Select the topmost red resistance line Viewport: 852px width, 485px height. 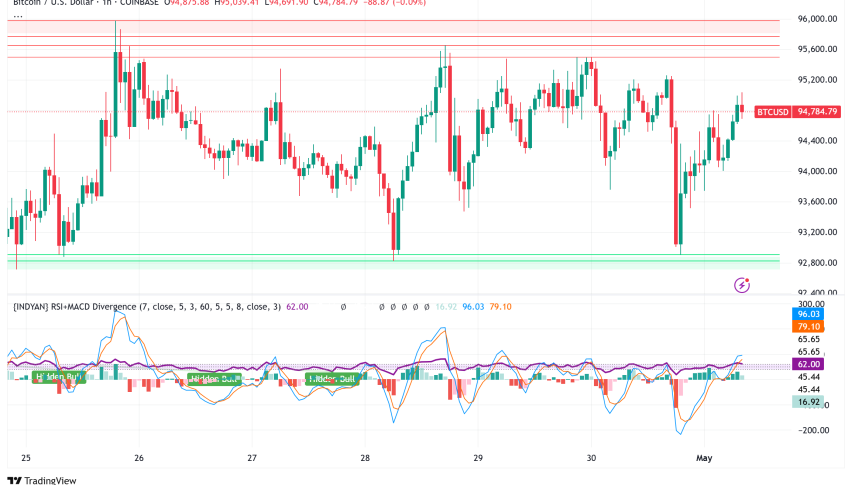(400, 20)
